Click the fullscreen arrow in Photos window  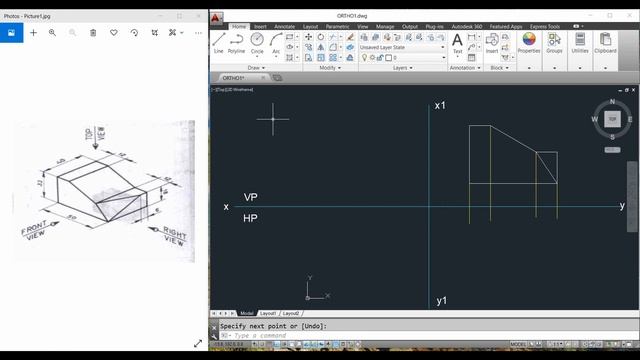pos(198,344)
